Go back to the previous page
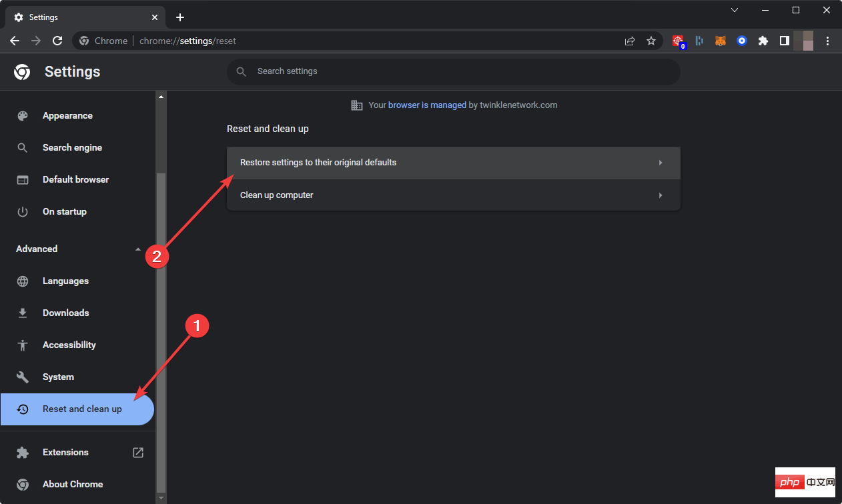This screenshot has width=842, height=504. (15, 41)
